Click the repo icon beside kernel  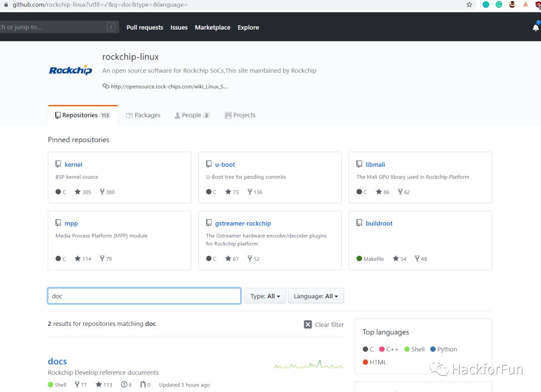click(58, 164)
